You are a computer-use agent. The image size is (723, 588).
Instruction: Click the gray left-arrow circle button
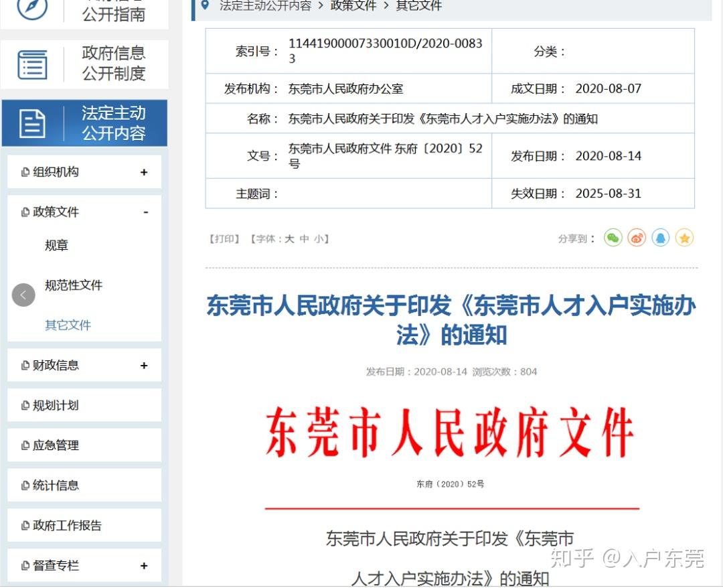[23, 295]
